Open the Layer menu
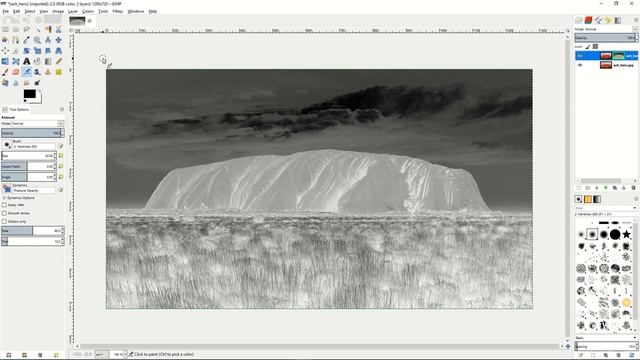Screen dimensions: 640x360 (73, 11)
